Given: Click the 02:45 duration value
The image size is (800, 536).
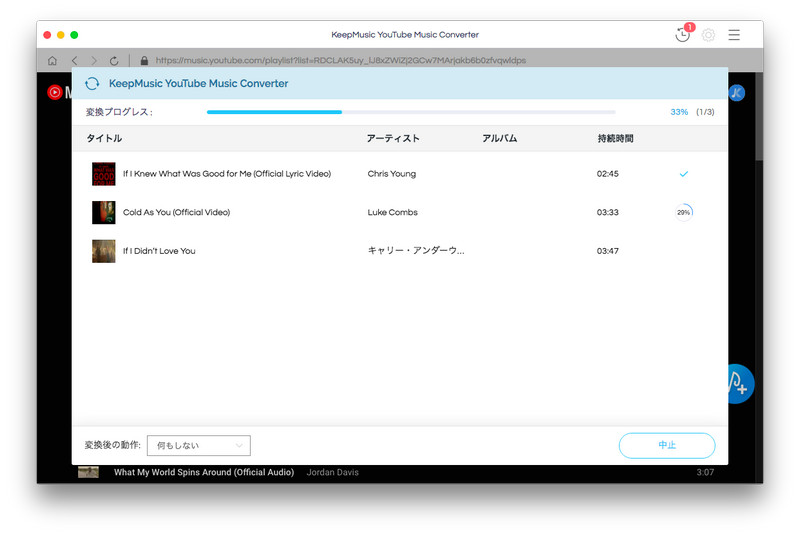Looking at the screenshot, I should pos(608,174).
